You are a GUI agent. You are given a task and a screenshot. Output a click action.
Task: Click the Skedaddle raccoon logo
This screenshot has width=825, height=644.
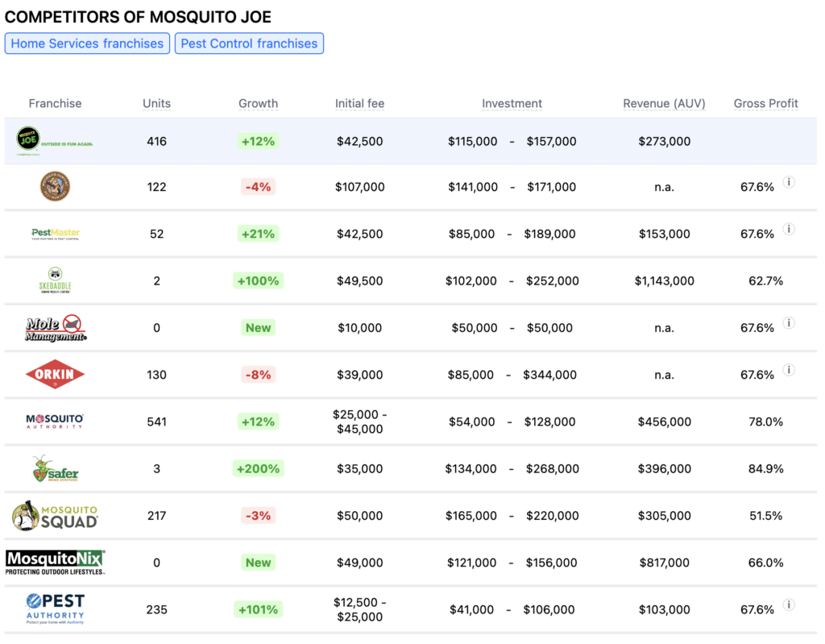[x=56, y=280]
